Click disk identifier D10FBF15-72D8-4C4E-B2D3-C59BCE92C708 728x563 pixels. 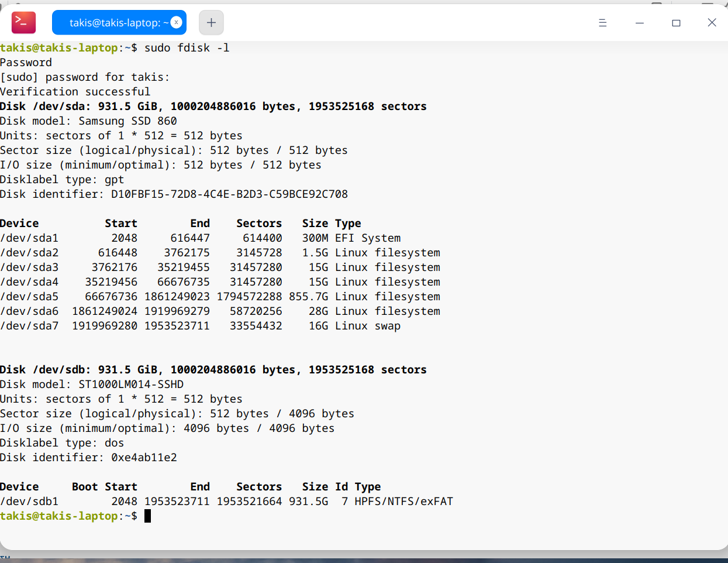pyautogui.click(x=230, y=194)
